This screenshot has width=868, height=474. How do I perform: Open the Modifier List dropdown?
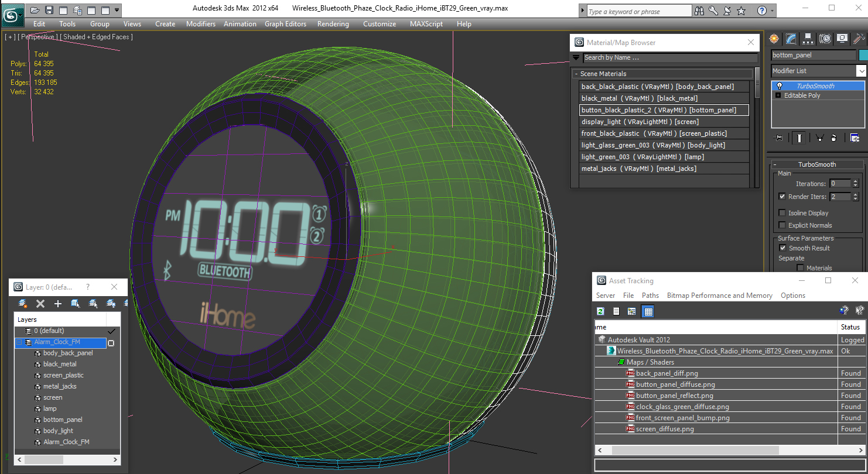(x=861, y=71)
